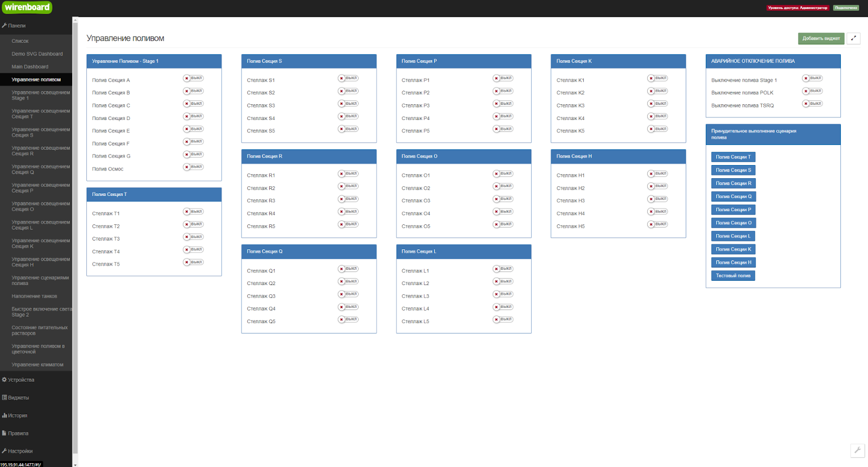The width and height of the screenshot is (868, 467).
Task: Toggle the Стеллаж P1 switch
Action: [x=503, y=78]
